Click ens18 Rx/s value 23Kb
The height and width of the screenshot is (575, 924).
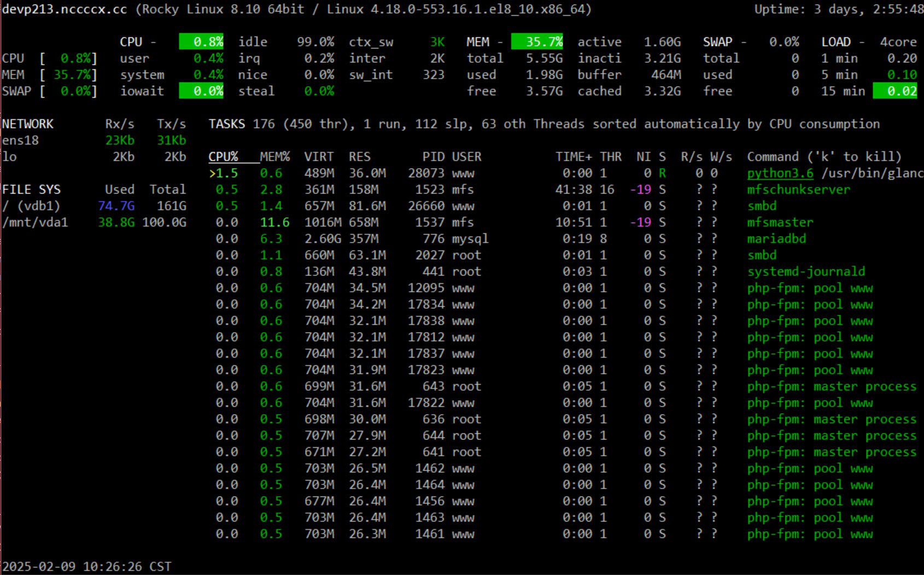click(x=120, y=140)
